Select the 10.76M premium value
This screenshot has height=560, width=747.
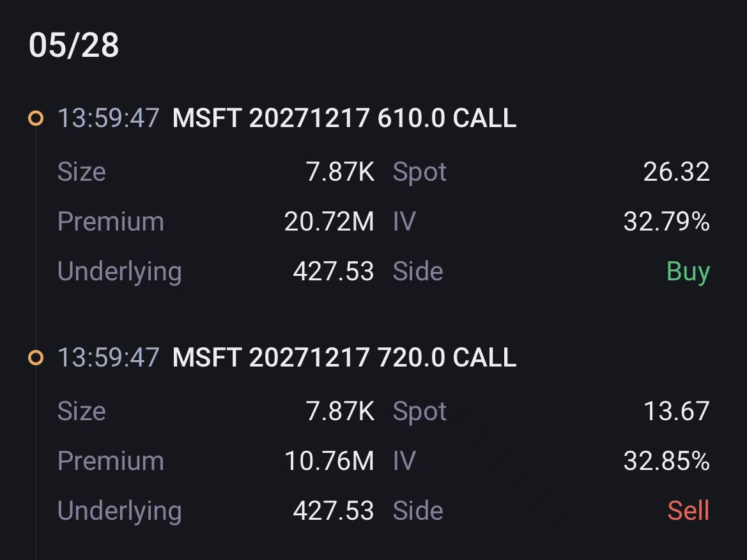(329, 462)
